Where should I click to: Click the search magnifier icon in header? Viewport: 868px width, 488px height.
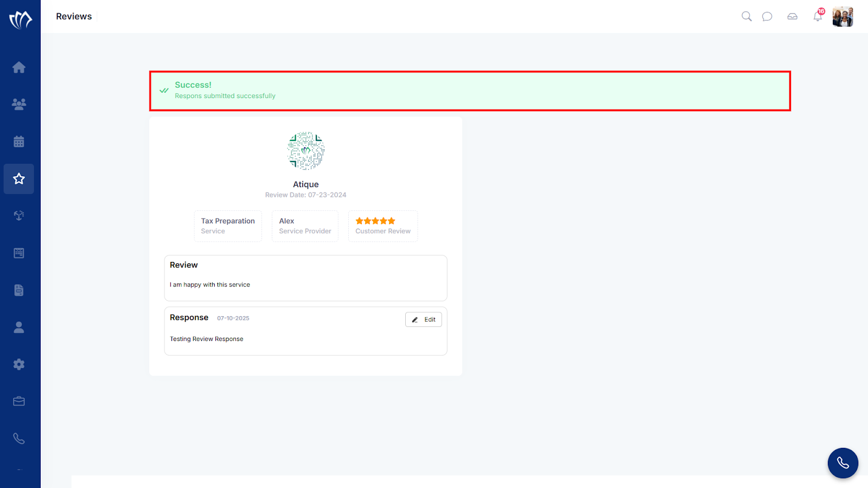point(746,16)
